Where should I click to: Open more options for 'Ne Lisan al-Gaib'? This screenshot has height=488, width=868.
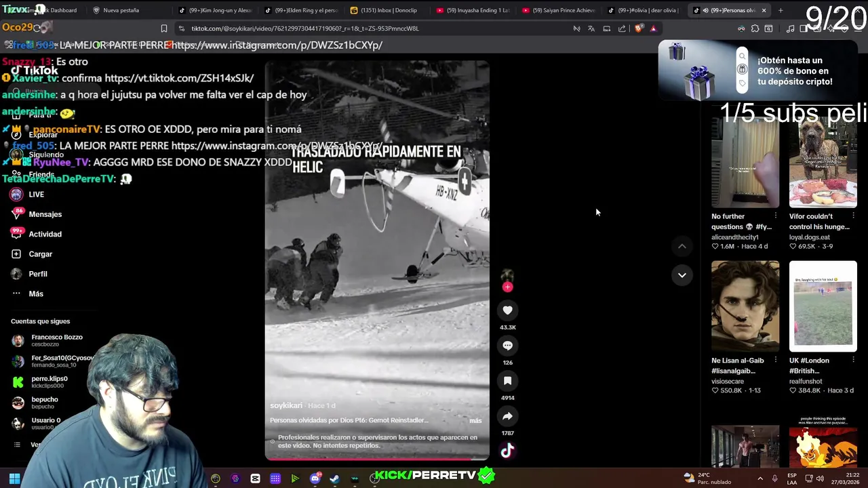pyautogui.click(x=776, y=361)
